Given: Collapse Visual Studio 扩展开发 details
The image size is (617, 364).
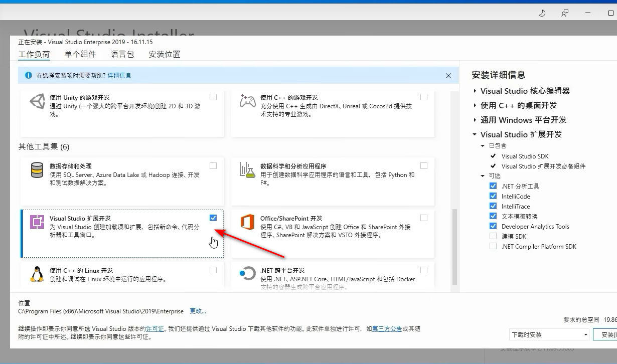Looking at the screenshot, I should [475, 134].
